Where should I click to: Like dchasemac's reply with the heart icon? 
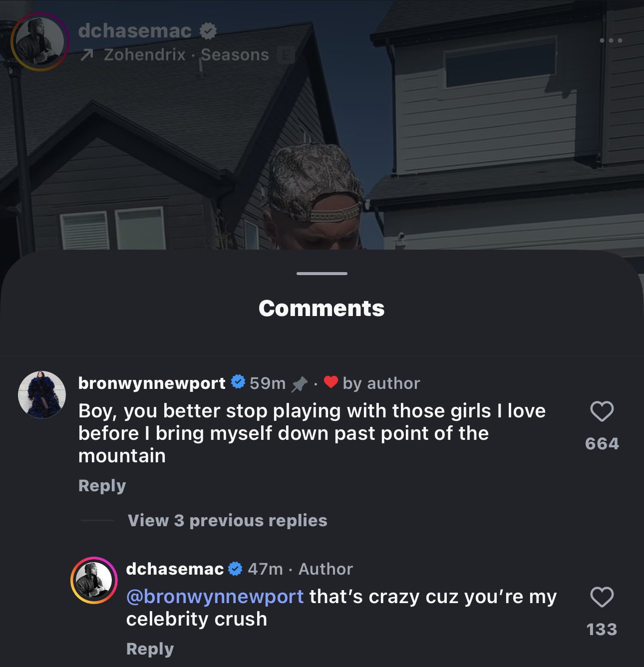(602, 597)
